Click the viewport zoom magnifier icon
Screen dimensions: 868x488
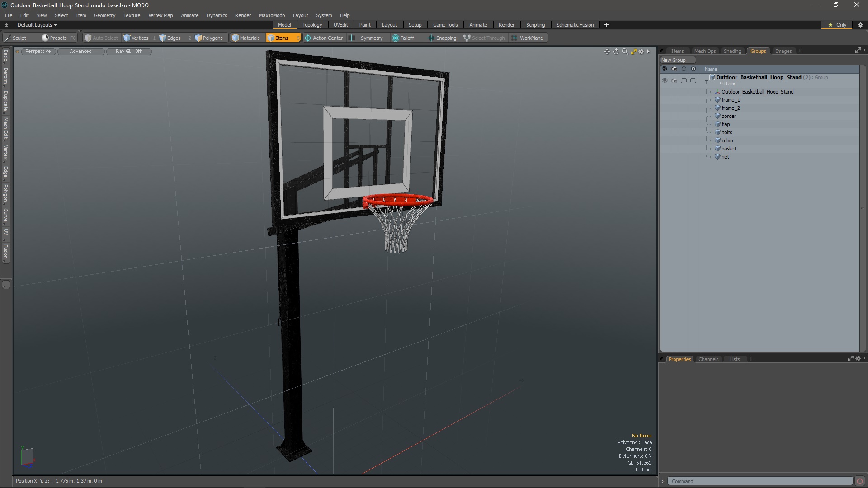click(x=625, y=52)
